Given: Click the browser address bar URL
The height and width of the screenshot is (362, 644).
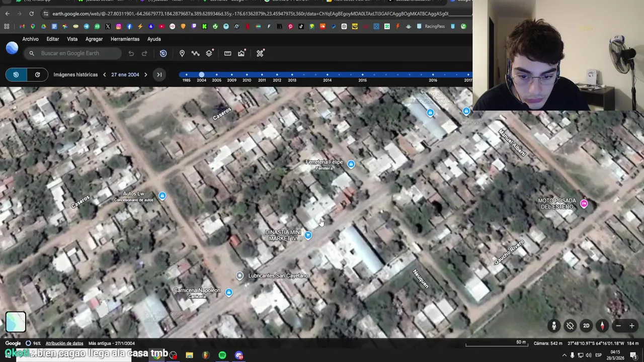Looking at the screenshot, I should tap(250, 14).
